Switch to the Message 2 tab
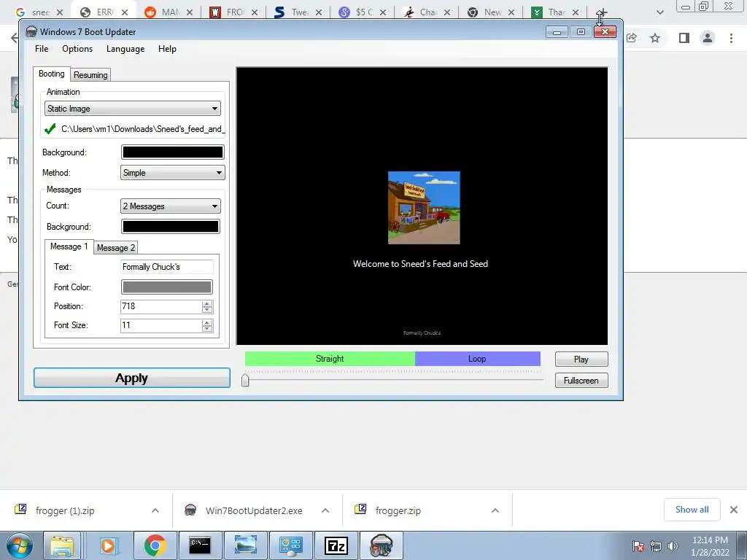 pos(116,248)
